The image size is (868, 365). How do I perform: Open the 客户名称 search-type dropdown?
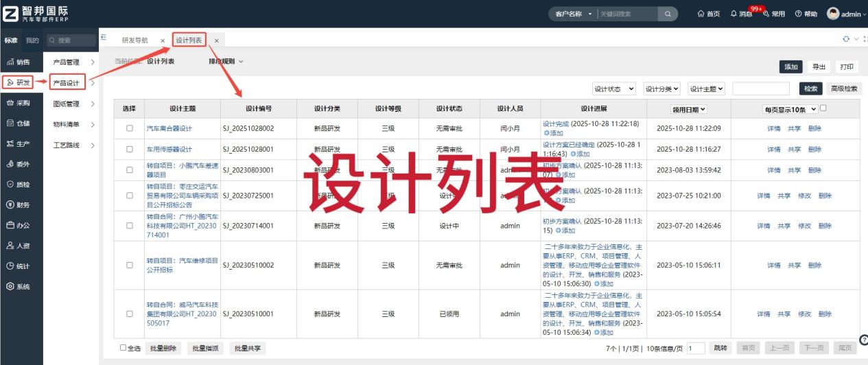point(574,14)
